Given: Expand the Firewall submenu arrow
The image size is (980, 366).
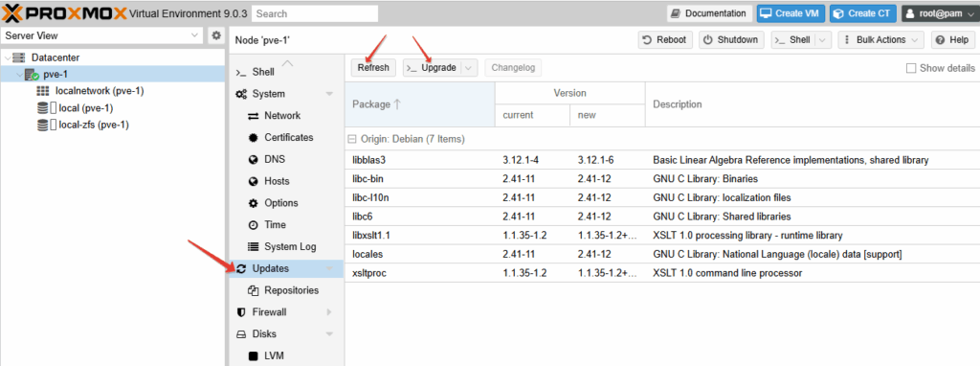Looking at the screenshot, I should pyautogui.click(x=329, y=312).
